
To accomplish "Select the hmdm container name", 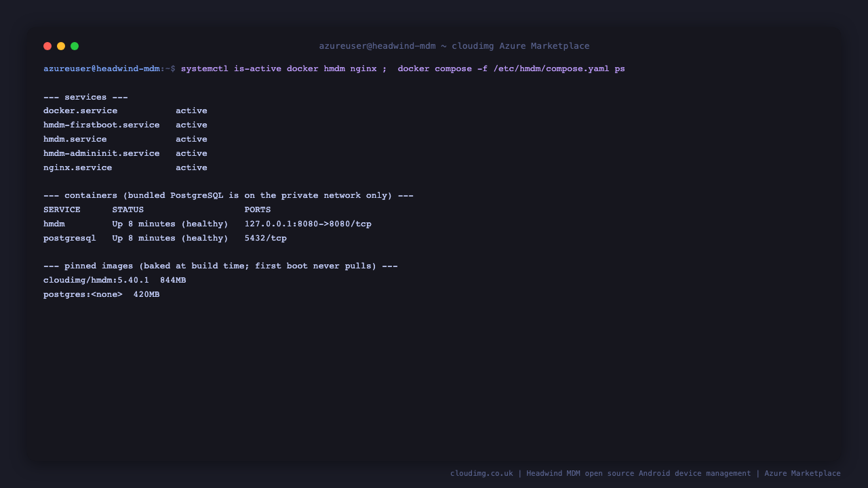I will point(54,224).
